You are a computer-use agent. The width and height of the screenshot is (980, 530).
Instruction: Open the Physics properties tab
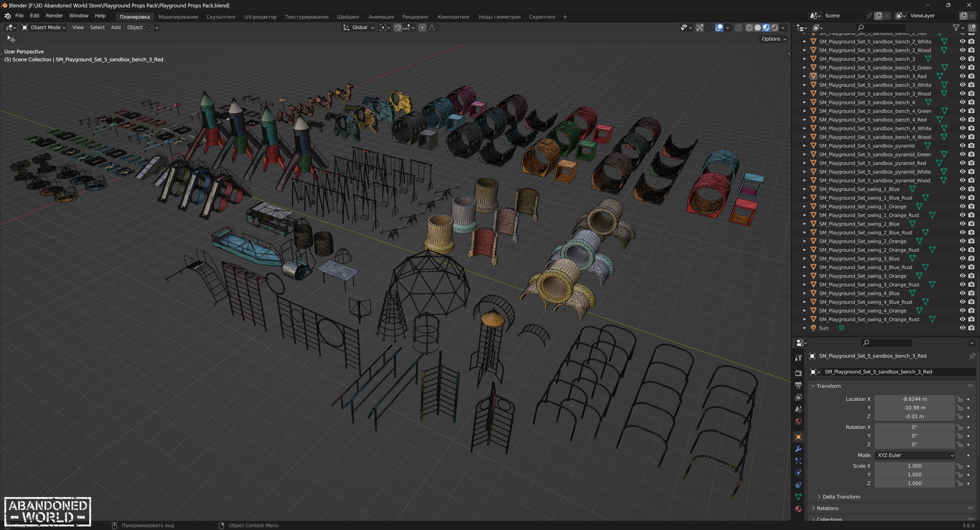tap(798, 473)
